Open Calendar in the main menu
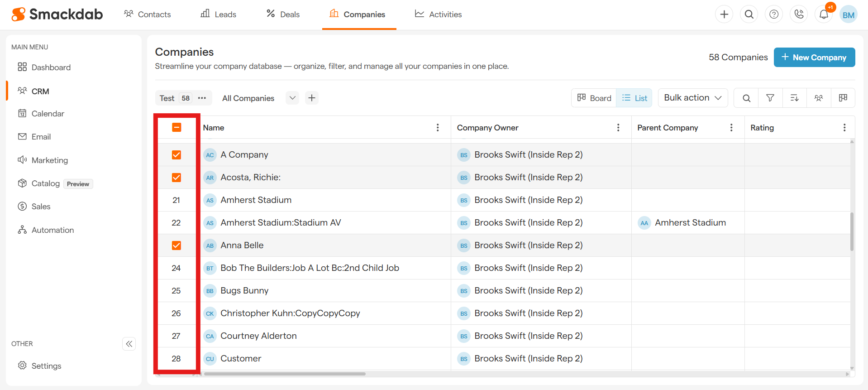The height and width of the screenshot is (390, 868). click(x=48, y=114)
